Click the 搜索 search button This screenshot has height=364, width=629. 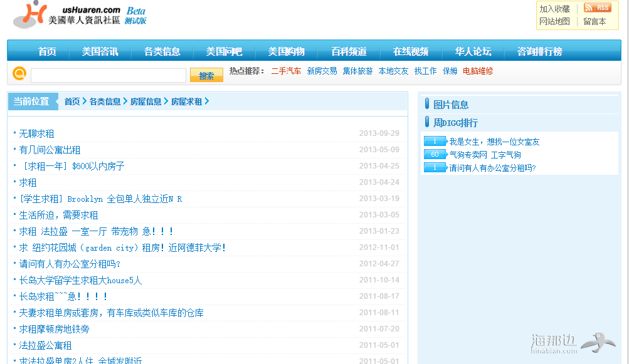pos(206,75)
